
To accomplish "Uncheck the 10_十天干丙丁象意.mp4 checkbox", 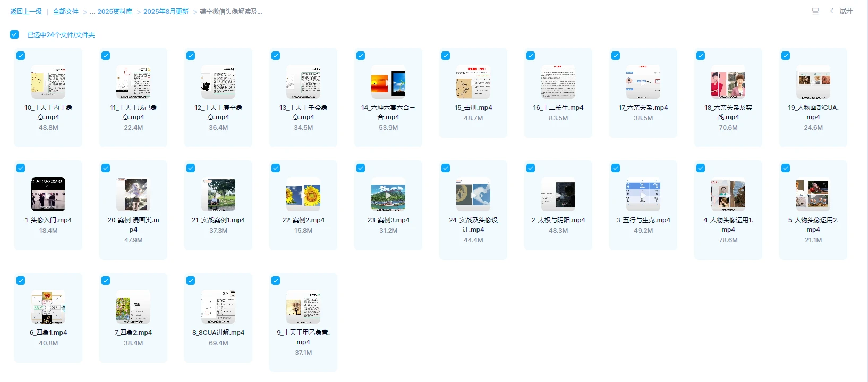I will click(x=21, y=56).
